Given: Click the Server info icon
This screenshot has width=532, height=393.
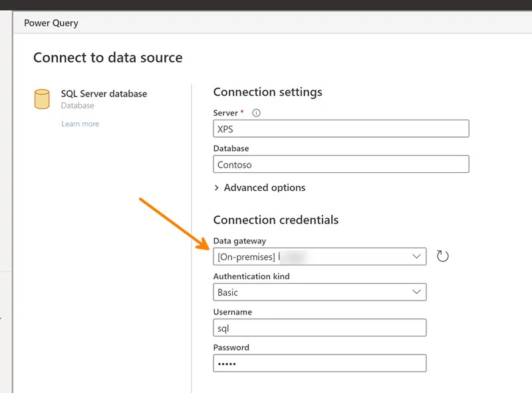Looking at the screenshot, I should (256, 113).
